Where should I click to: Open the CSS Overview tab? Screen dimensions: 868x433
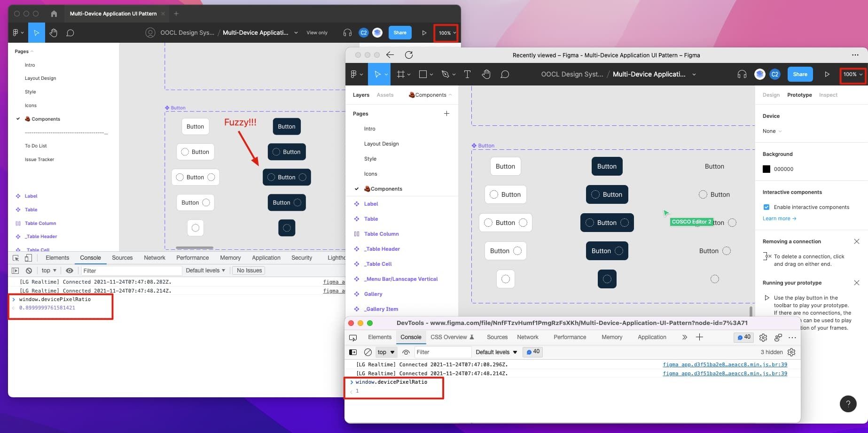pyautogui.click(x=452, y=337)
